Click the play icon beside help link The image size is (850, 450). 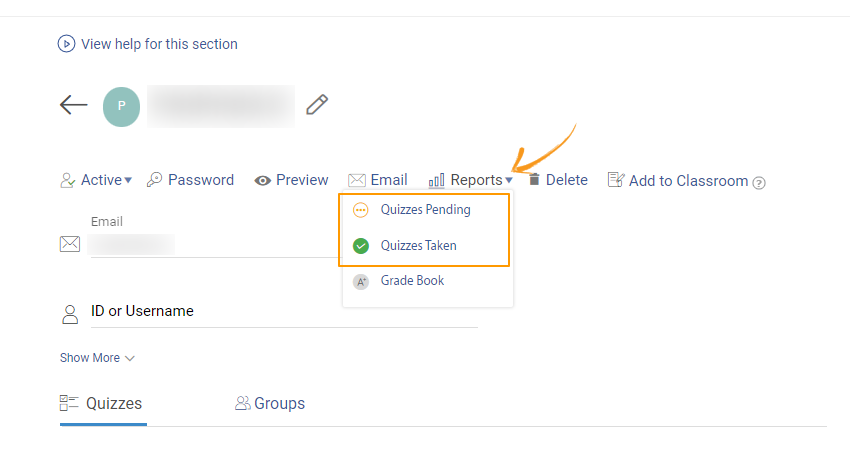coord(66,44)
